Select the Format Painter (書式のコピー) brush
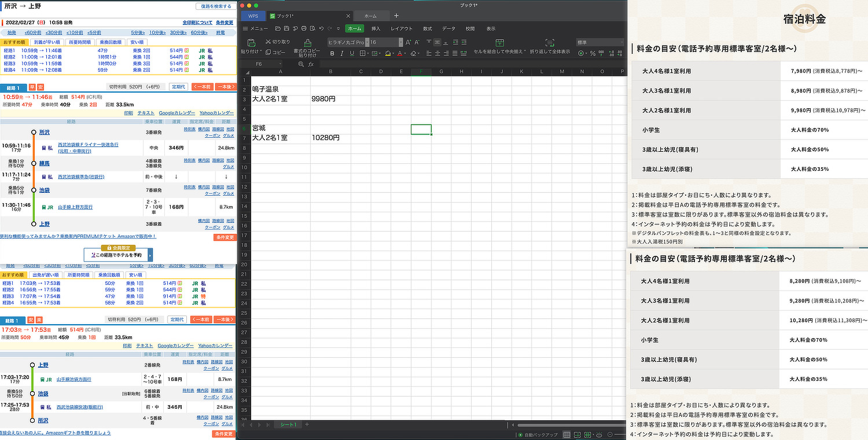The height and width of the screenshot is (440, 868). (308, 43)
